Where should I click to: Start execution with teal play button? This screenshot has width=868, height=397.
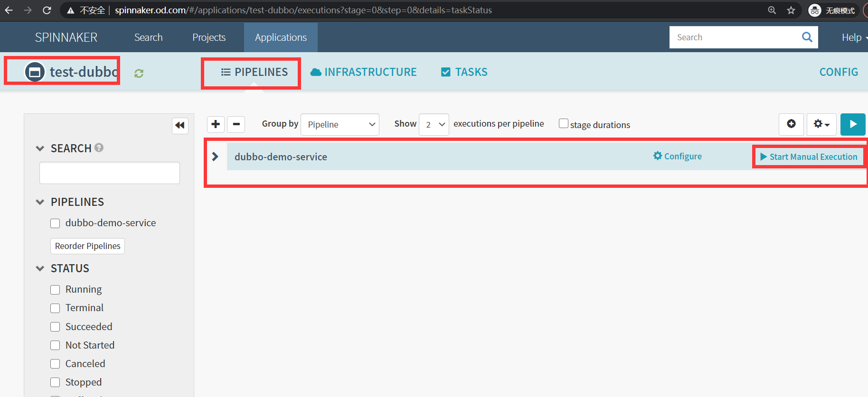click(x=853, y=124)
